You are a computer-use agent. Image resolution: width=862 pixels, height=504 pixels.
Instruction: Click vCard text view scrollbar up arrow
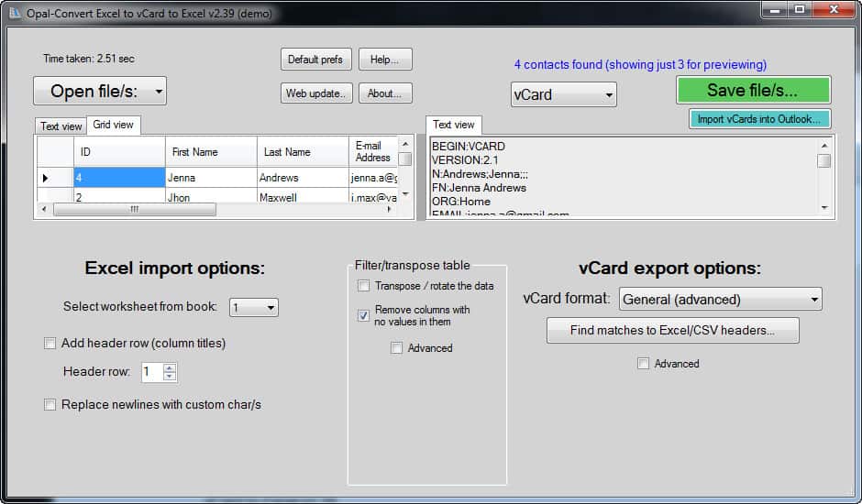(x=824, y=146)
